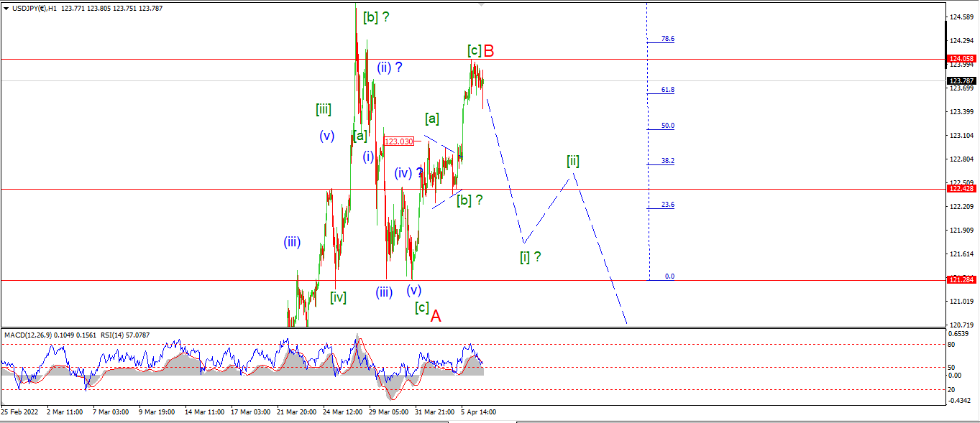Image resolution: width=980 pixels, height=423 pixels.
Task: Open the USDJPY chart dropdown arrow
Action: pyautogui.click(x=6, y=9)
